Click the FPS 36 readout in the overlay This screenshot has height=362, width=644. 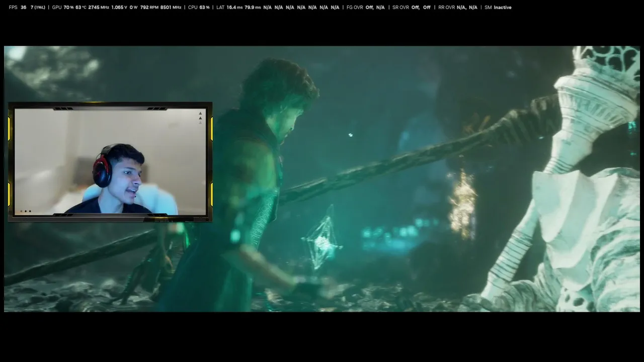click(18, 8)
